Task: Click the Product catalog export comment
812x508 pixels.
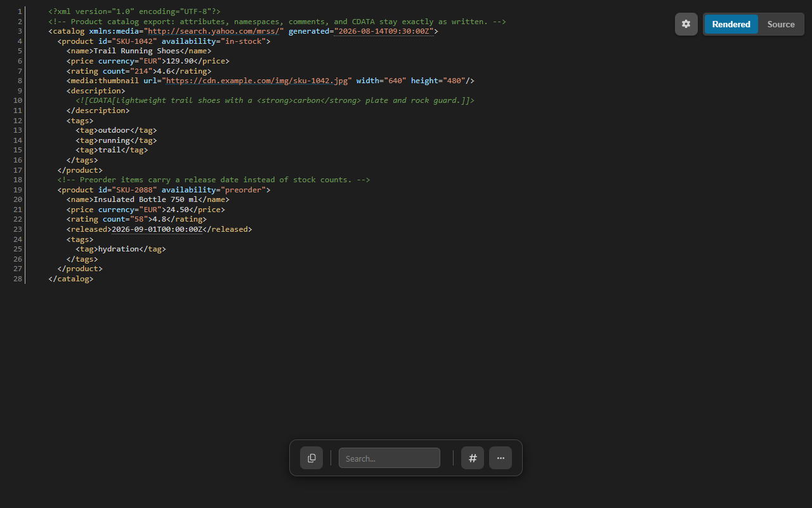Action: point(277,22)
